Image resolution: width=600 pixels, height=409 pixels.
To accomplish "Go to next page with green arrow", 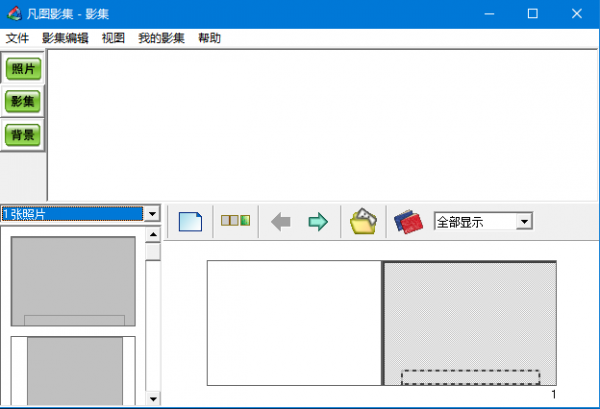I will (318, 222).
